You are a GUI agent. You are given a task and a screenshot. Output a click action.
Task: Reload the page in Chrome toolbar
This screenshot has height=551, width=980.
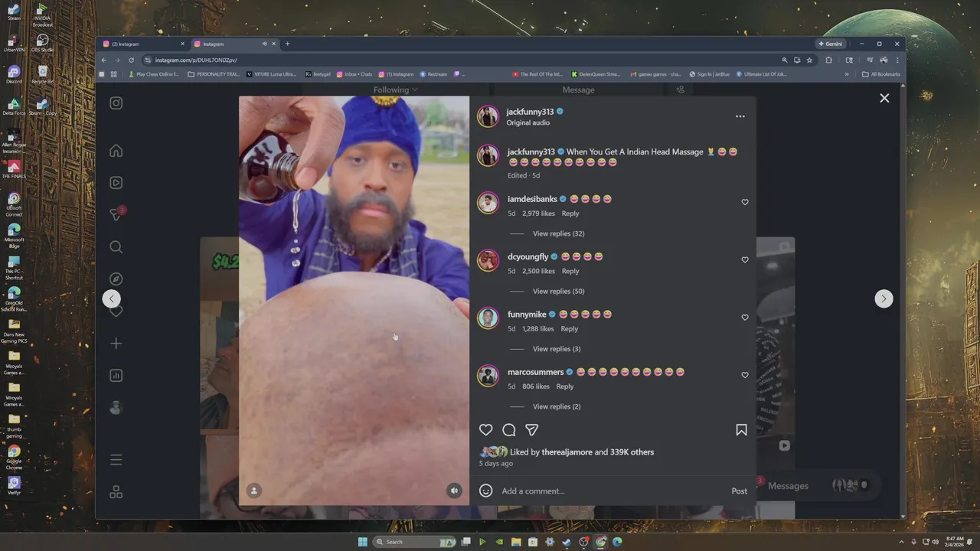131,60
